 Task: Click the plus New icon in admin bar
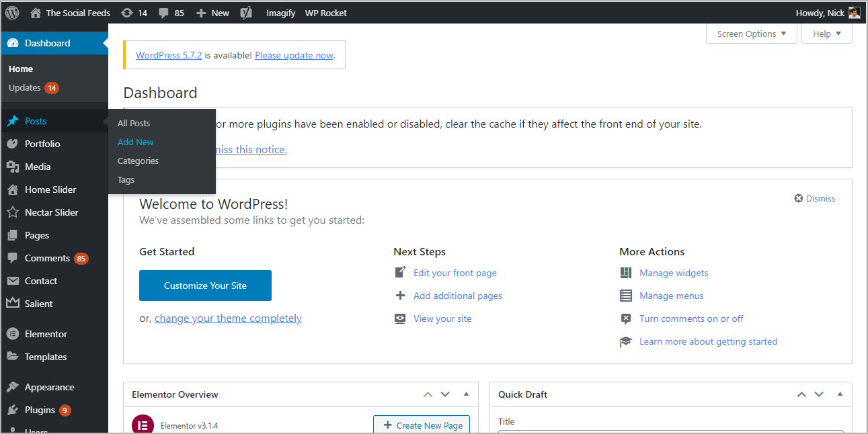pos(201,13)
